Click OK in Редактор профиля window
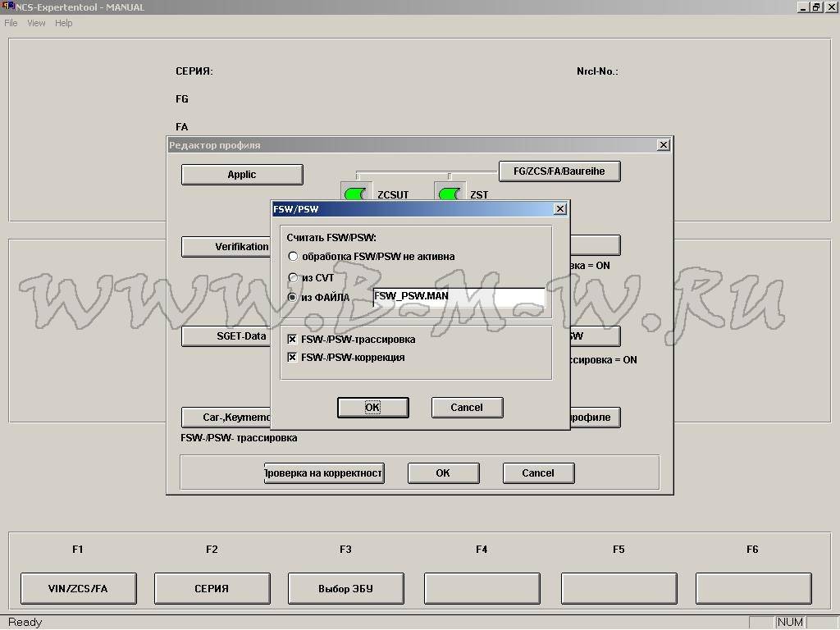 [x=443, y=473]
